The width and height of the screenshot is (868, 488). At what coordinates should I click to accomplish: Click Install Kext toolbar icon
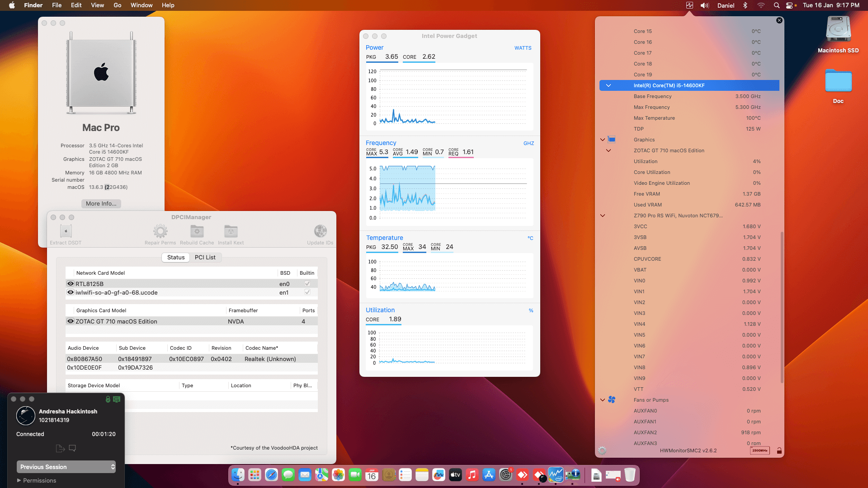coord(231,231)
